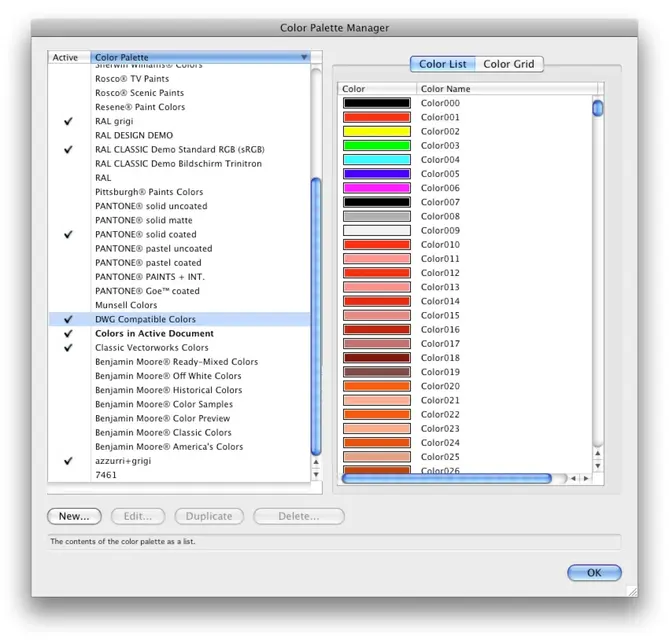Viewport: 669px width, 640px height.
Task: Toggle active checkmark for RAL CLASSIC Demo Standard RGB
Action: [68, 149]
